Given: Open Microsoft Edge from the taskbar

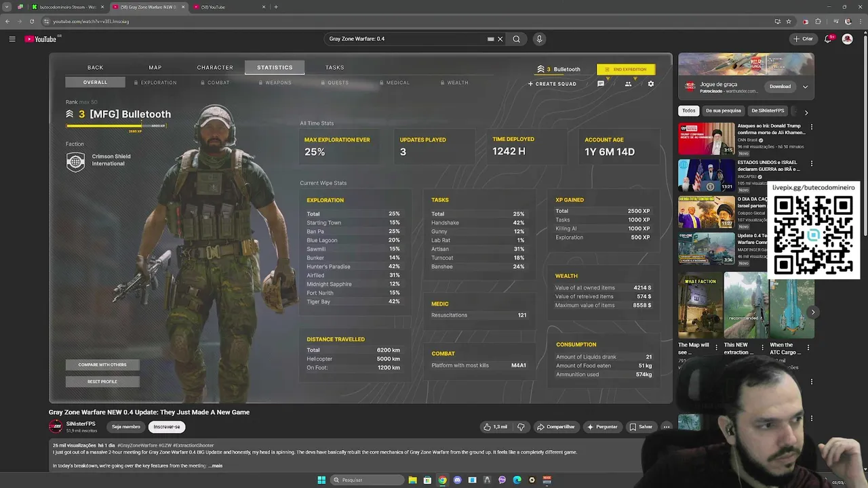Looking at the screenshot, I should tap(517, 480).
